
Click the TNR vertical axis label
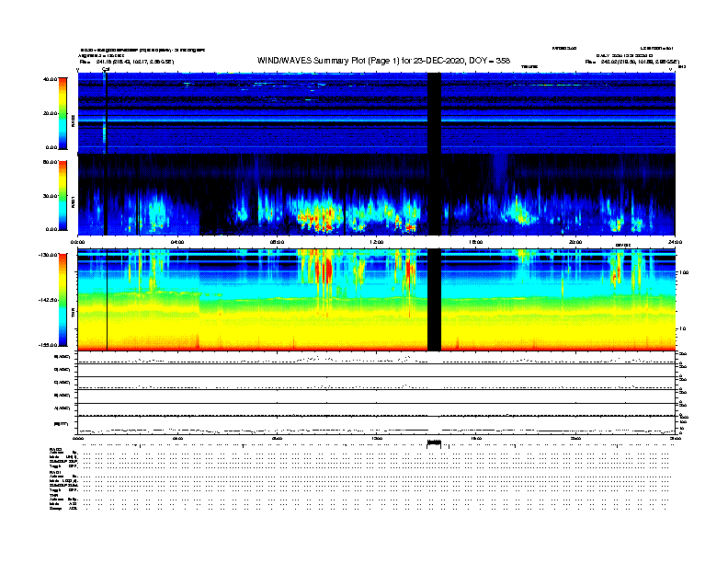click(x=74, y=315)
